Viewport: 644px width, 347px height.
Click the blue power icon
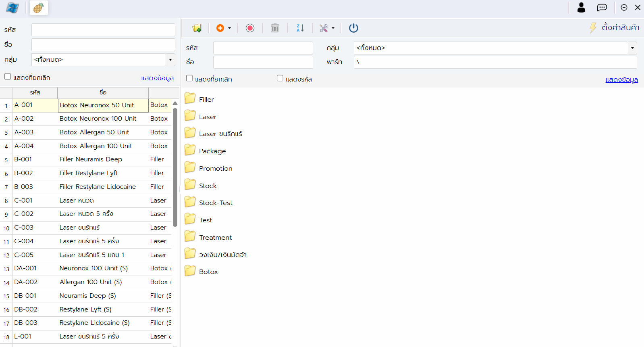point(353,28)
